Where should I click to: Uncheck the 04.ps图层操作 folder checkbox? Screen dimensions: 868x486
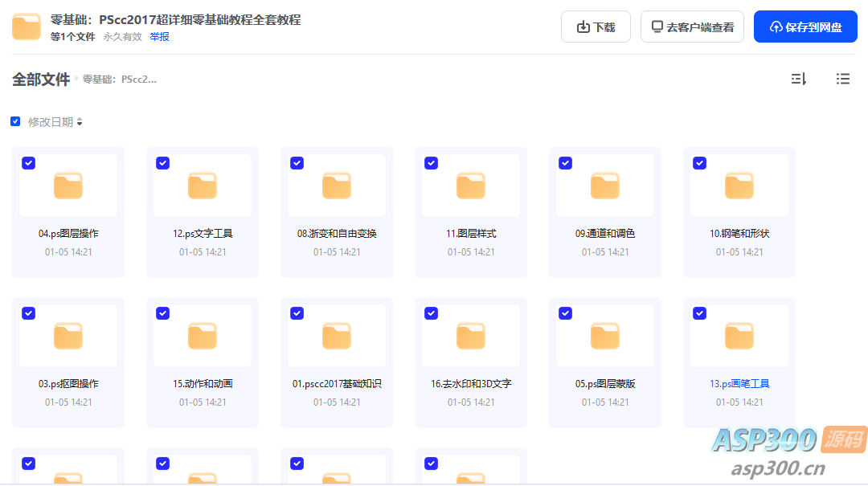[29, 163]
